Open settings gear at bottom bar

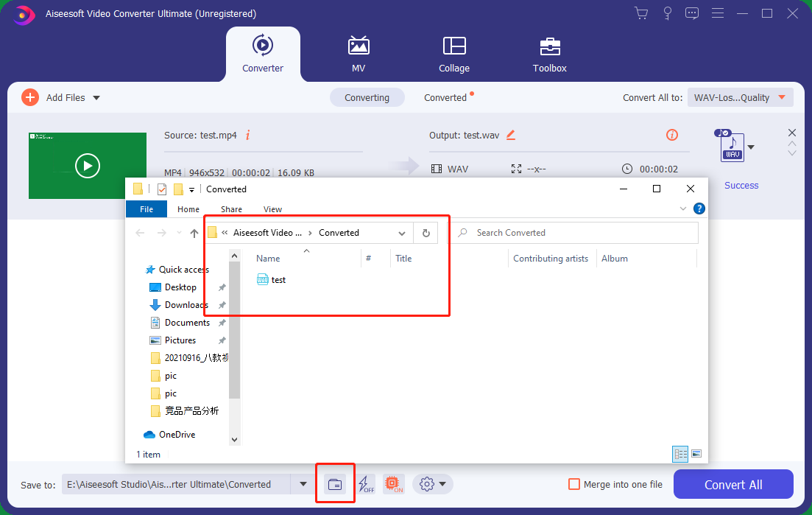pos(427,485)
